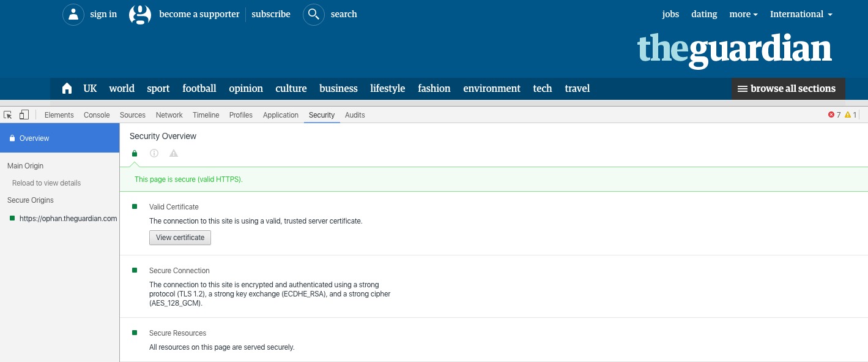Open the lifestyle section
The height and width of the screenshot is (362, 868).
pyautogui.click(x=388, y=89)
